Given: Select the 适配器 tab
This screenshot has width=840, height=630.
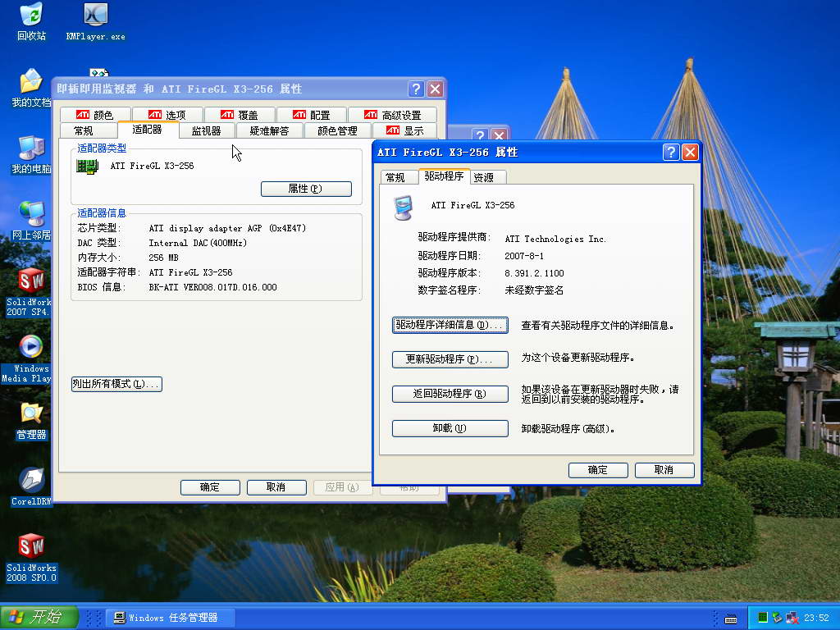Looking at the screenshot, I should pyautogui.click(x=147, y=129).
